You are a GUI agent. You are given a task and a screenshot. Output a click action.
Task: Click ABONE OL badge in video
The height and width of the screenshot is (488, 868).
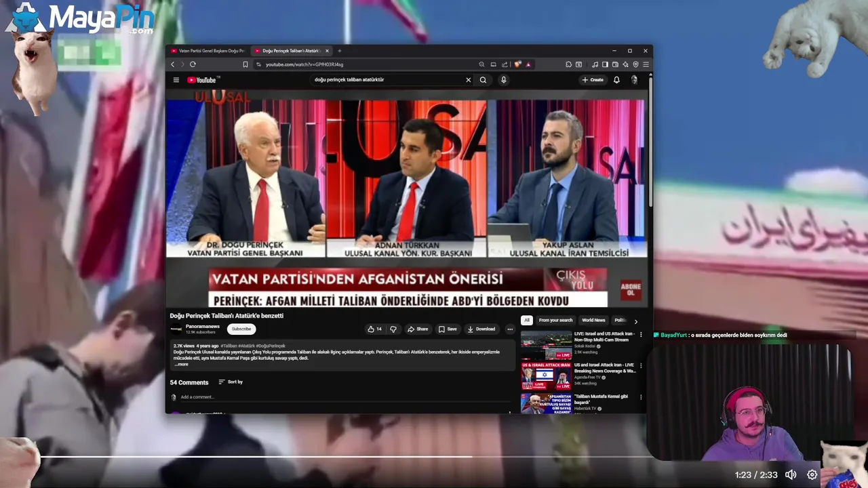tap(630, 289)
